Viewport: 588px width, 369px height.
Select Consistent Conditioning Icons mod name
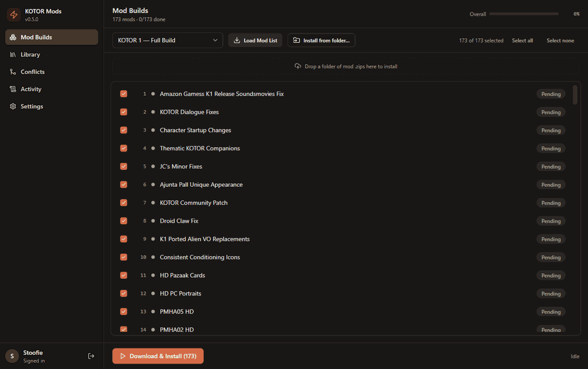click(x=200, y=257)
